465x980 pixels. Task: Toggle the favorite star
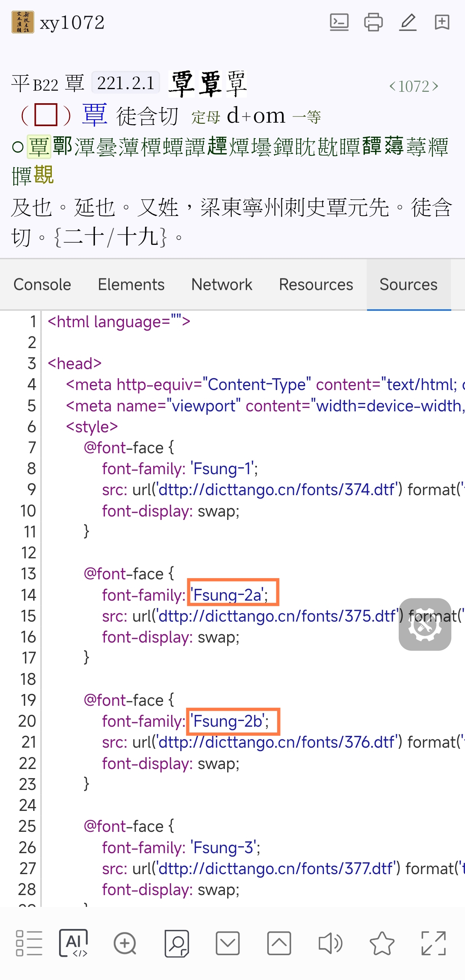click(x=382, y=943)
